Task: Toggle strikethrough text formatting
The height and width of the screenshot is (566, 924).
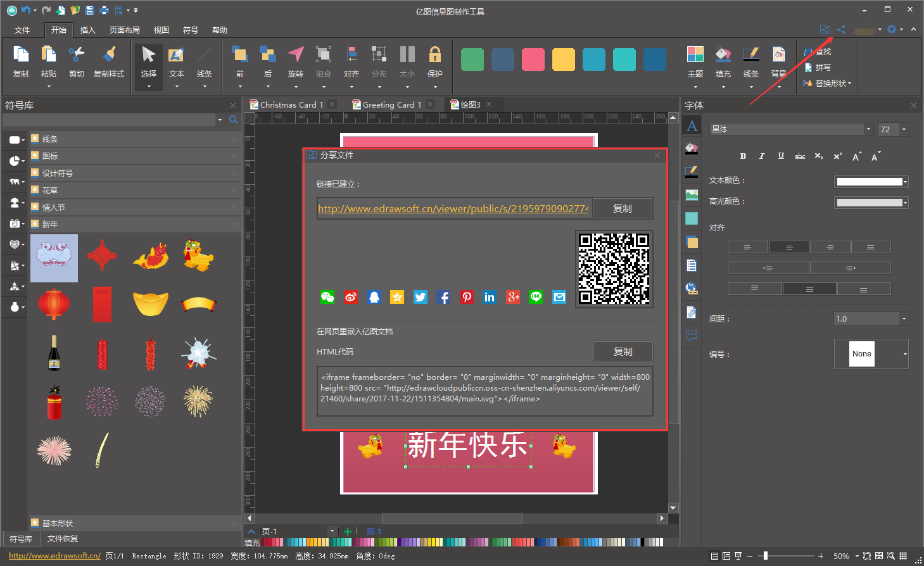Action: [800, 156]
